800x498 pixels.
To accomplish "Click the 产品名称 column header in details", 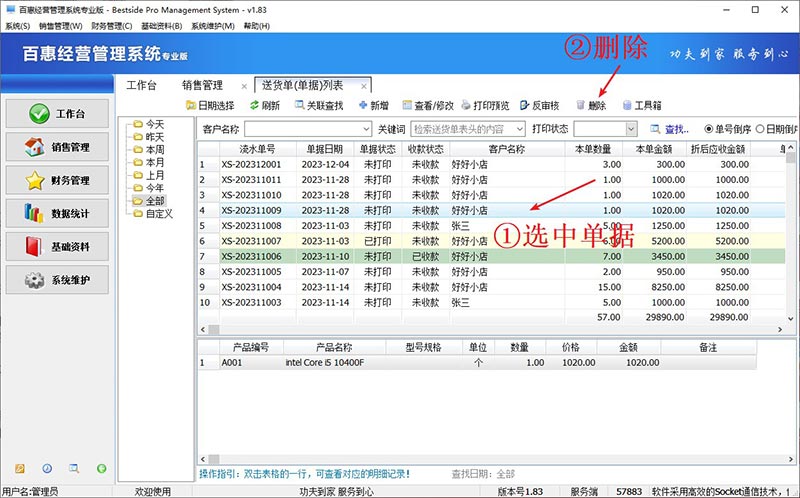I will click(x=334, y=347).
